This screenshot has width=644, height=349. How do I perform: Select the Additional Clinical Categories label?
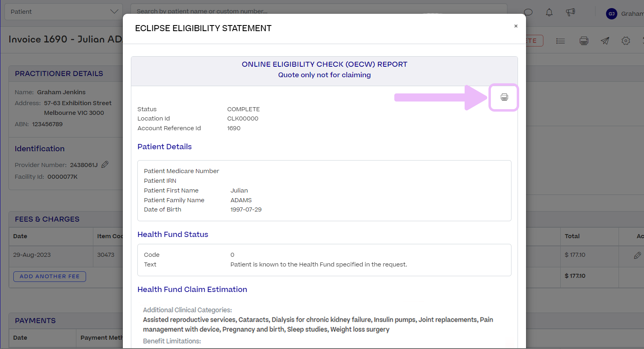coord(187,310)
